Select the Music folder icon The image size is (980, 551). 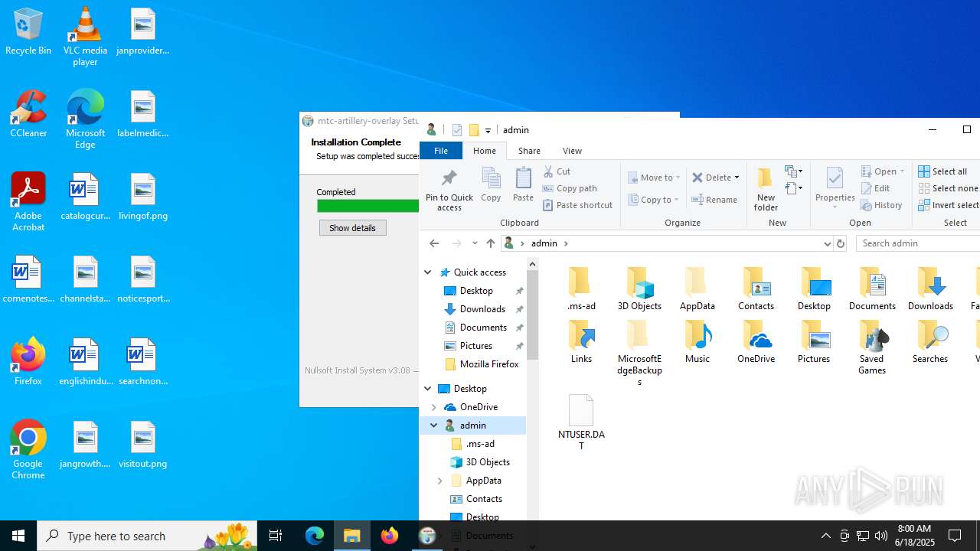point(697,341)
